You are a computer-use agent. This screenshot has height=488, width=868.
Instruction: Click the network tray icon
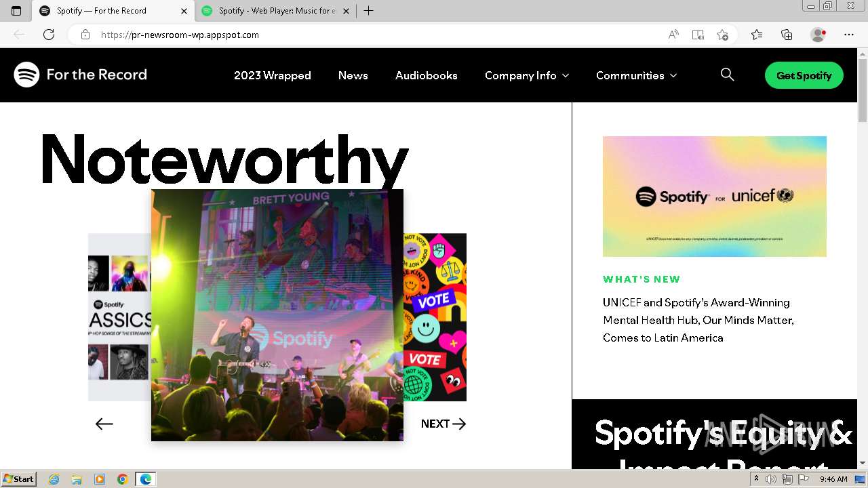[787, 479]
